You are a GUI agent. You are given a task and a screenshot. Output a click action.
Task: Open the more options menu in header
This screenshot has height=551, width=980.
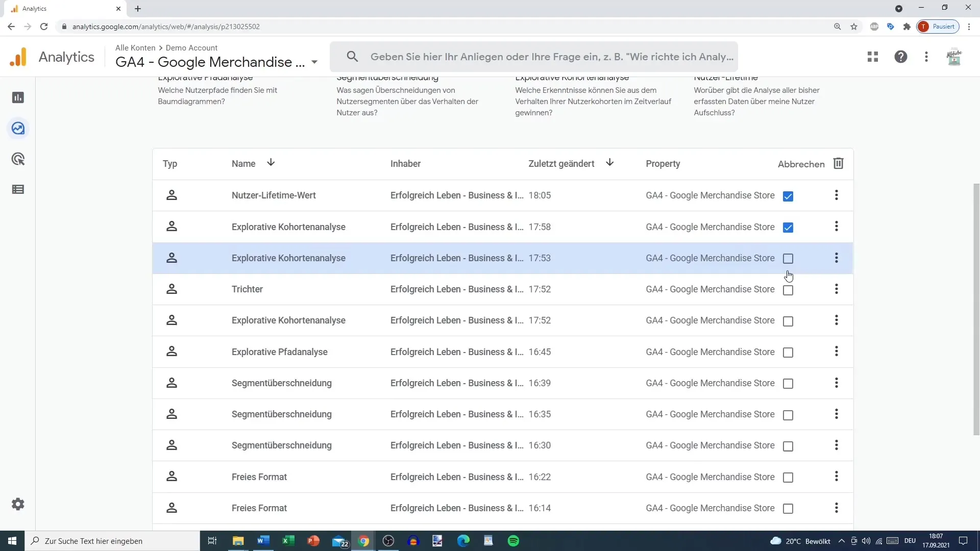926,57
